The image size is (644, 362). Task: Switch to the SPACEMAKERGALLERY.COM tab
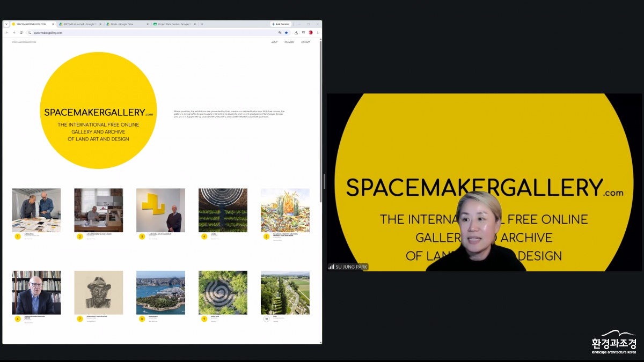[x=33, y=24]
